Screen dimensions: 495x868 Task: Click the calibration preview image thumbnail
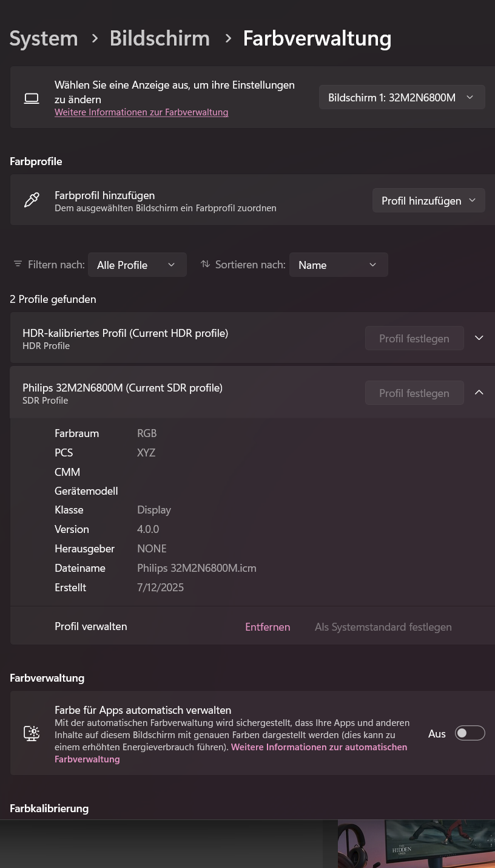[416, 844]
